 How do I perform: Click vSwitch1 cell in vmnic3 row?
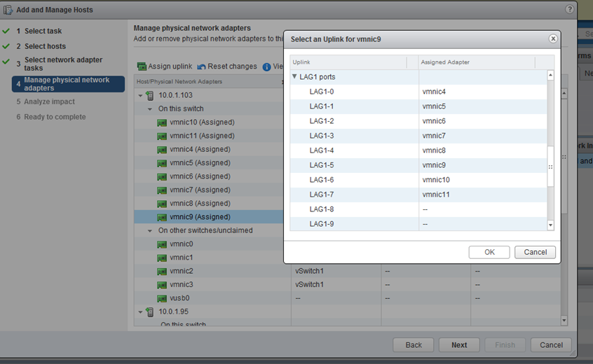click(x=336, y=285)
